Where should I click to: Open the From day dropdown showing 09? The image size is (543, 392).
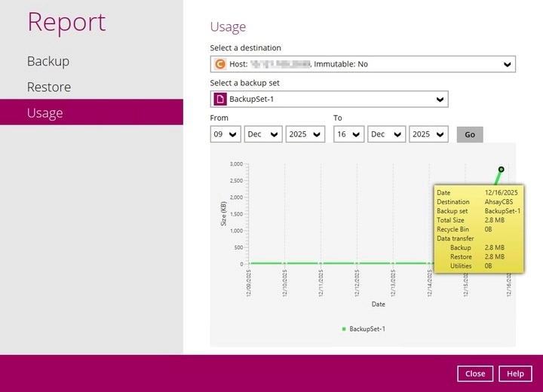click(225, 134)
